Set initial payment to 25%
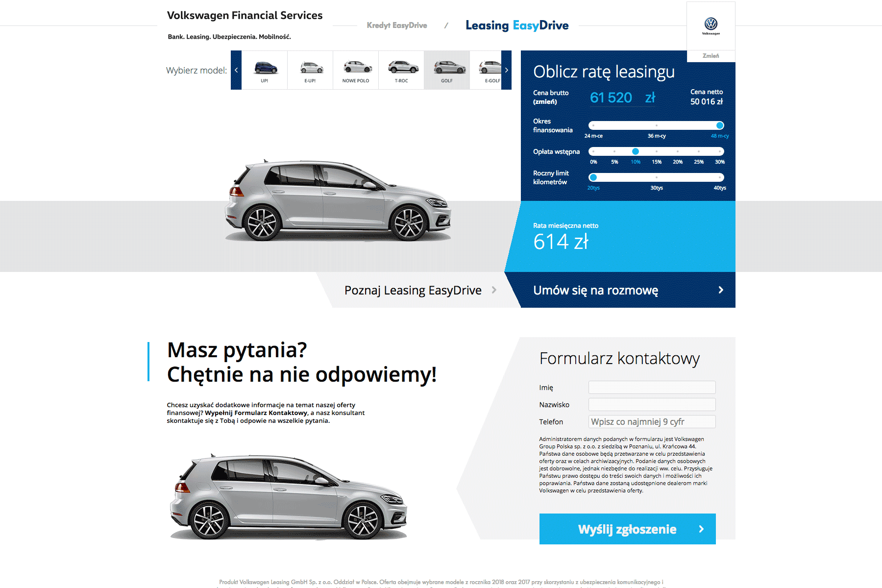 pyautogui.click(x=699, y=151)
